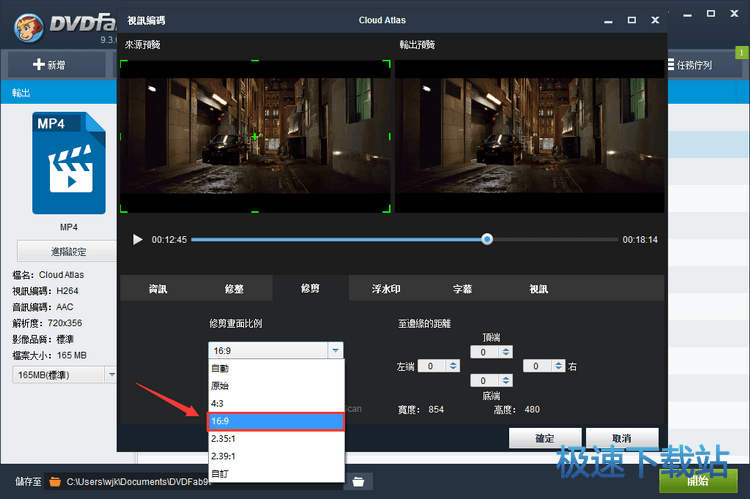Minimize the 視訊編碼 dialog
The height and width of the screenshot is (499, 750).
608,21
